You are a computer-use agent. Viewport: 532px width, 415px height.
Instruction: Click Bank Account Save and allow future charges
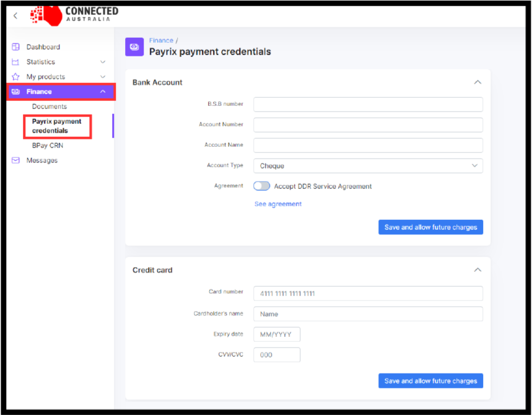[430, 227]
